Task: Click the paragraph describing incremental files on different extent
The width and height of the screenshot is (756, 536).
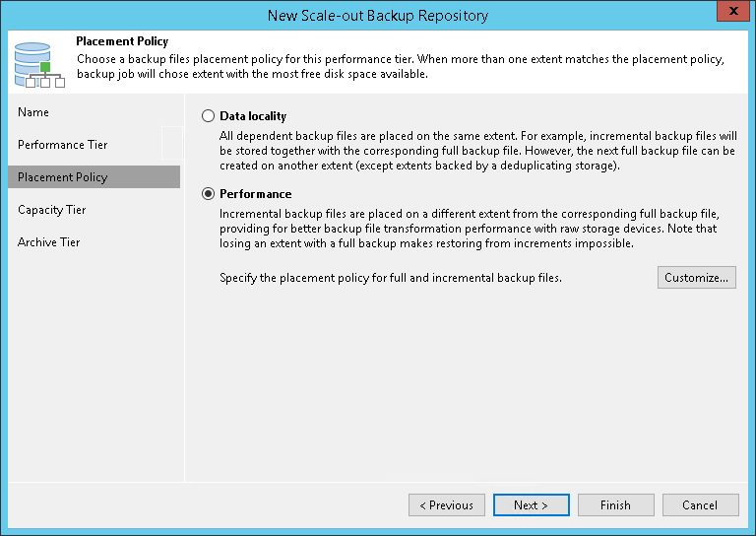Action: tap(476, 228)
